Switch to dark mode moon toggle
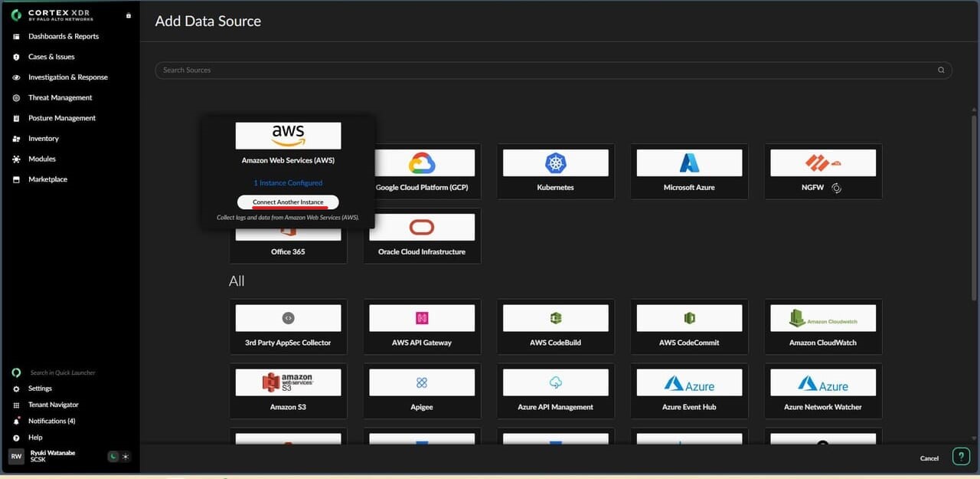The height and width of the screenshot is (479, 980). click(x=113, y=457)
